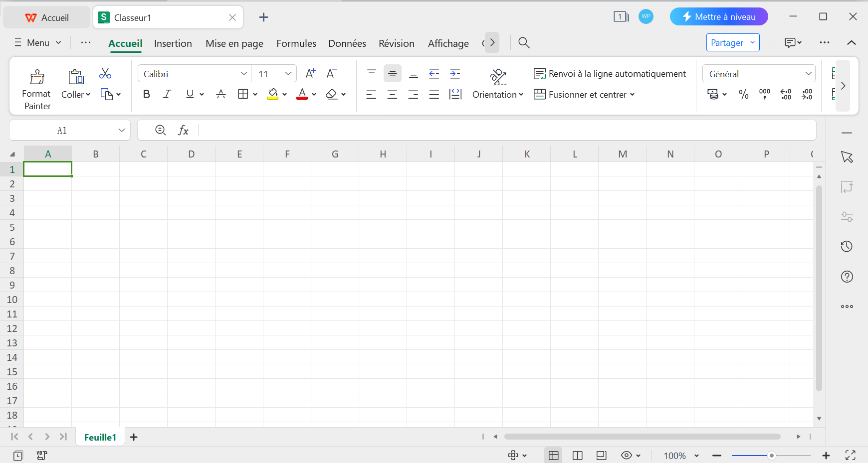The image size is (868, 463).
Task: Increase font size with A+ icon
Action: click(x=310, y=74)
